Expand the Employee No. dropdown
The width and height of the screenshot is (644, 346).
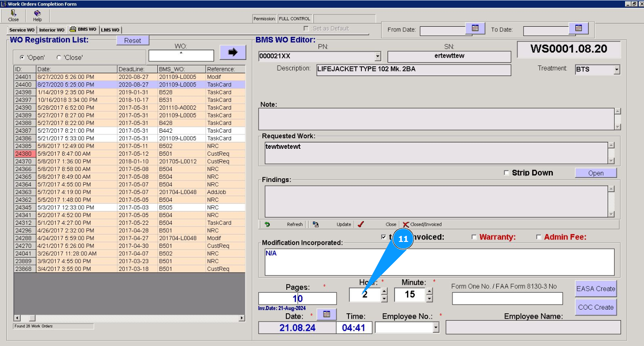pos(436,327)
